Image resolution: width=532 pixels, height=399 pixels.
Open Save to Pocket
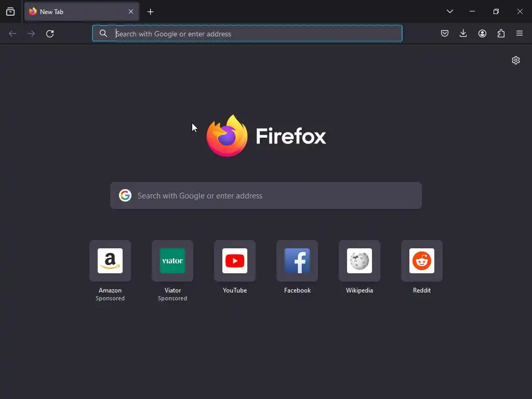click(445, 33)
